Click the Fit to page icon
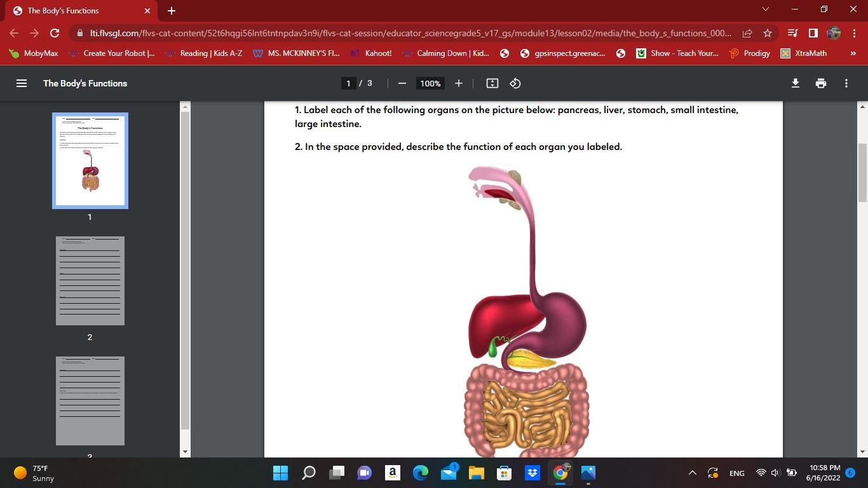Viewport: 868px width, 488px height. tap(492, 83)
